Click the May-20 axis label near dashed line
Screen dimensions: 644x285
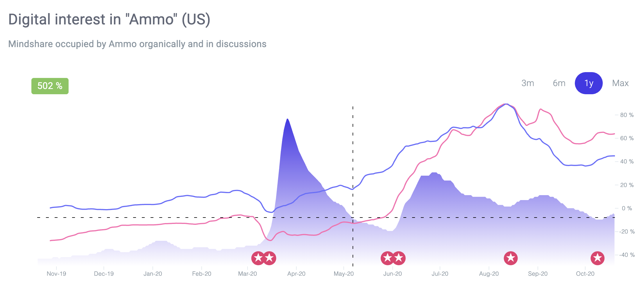[344, 274]
